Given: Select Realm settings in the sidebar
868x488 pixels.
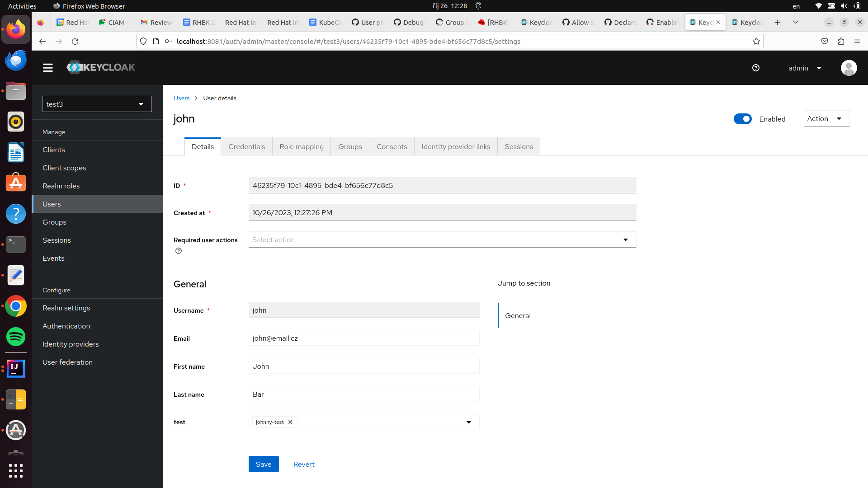Looking at the screenshot, I should pos(66,308).
